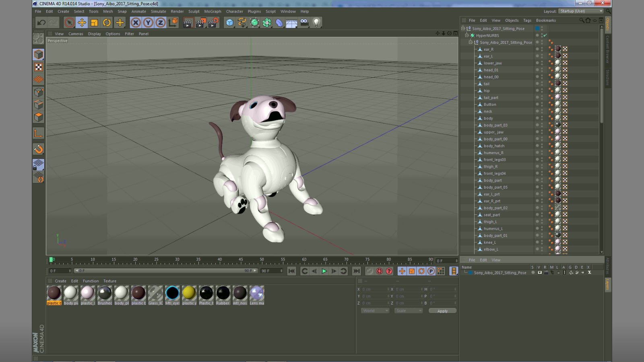Click the Apply coordinates button

coord(442,311)
